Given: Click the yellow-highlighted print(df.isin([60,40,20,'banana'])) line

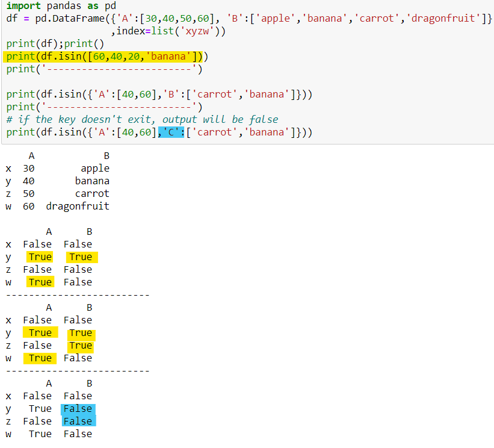Looking at the screenshot, I should (x=107, y=57).
